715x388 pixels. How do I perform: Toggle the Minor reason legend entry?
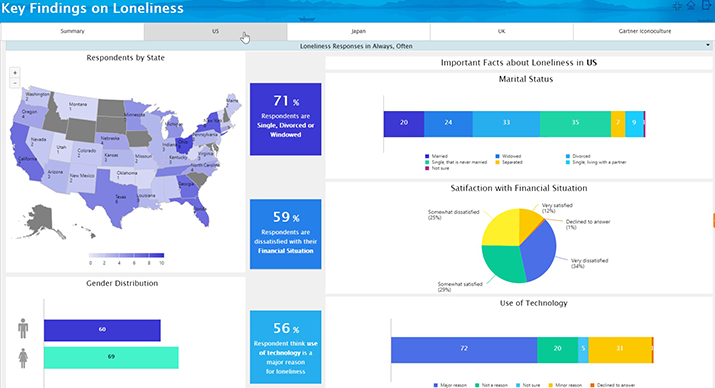pos(565,385)
